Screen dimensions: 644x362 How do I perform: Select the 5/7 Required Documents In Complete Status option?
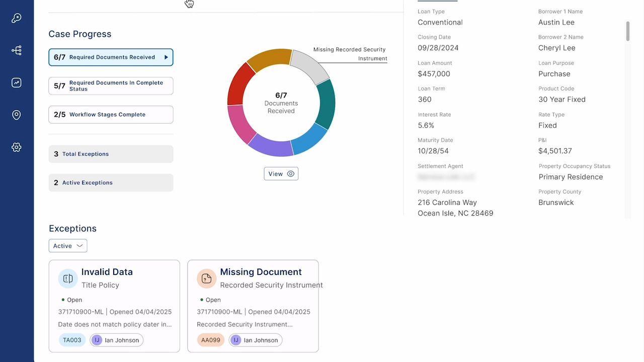[x=111, y=86]
